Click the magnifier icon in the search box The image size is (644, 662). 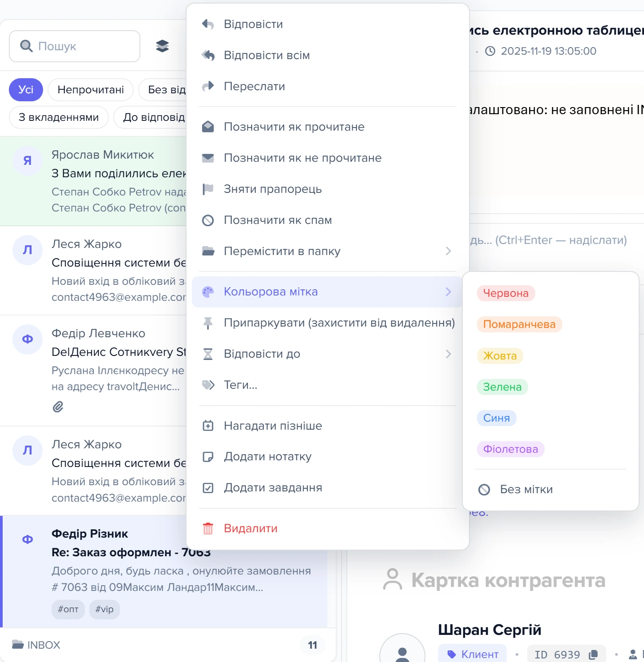pyautogui.click(x=27, y=46)
